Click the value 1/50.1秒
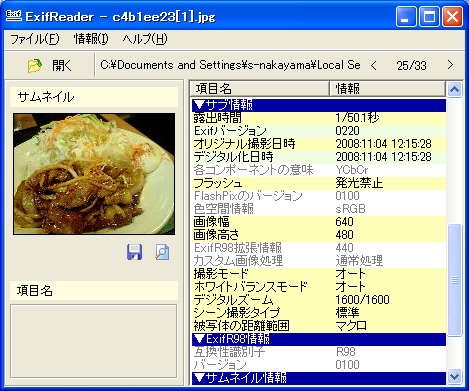Viewport: 469px width, 391px height. [357, 118]
